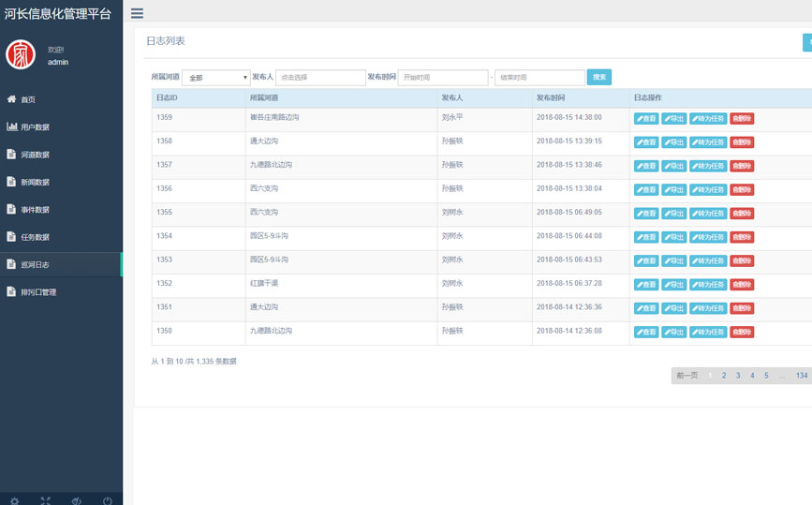
Task: Click the 河长信息化管理平台 title
Action: point(58,13)
